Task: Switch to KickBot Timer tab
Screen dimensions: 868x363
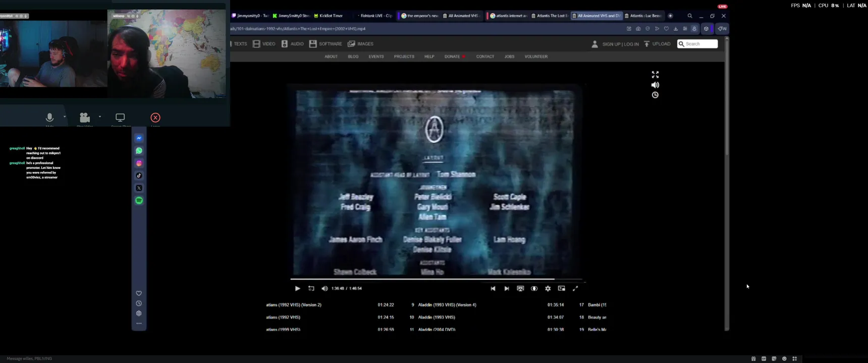Action: click(331, 16)
